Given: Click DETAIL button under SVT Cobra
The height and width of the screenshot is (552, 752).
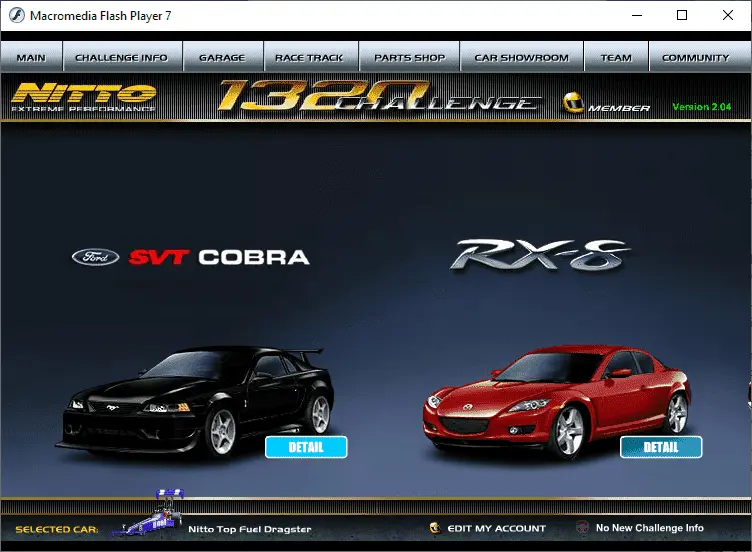Looking at the screenshot, I should coord(306,447).
